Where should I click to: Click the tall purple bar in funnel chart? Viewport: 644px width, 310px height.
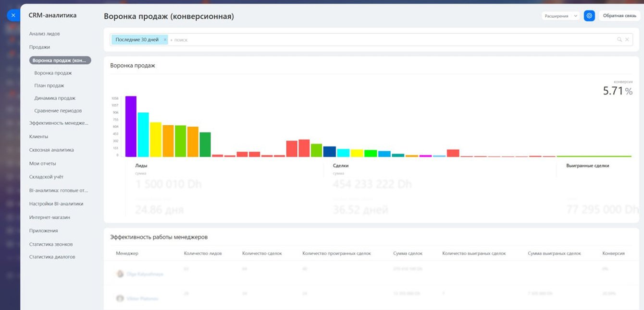click(131, 126)
